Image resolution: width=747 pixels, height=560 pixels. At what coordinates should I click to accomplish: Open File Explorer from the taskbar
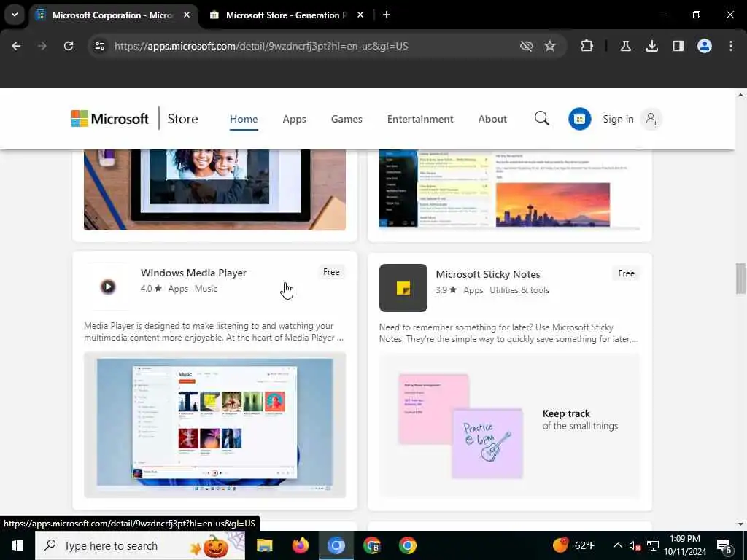264,545
